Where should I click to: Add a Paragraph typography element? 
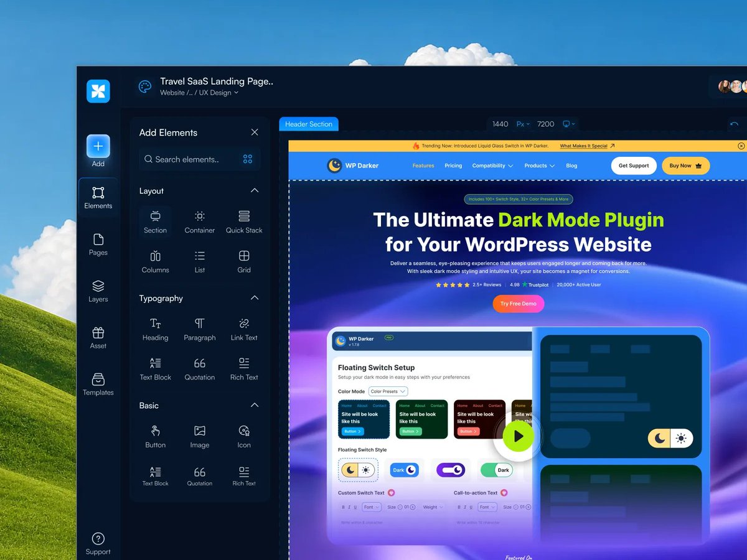200,329
